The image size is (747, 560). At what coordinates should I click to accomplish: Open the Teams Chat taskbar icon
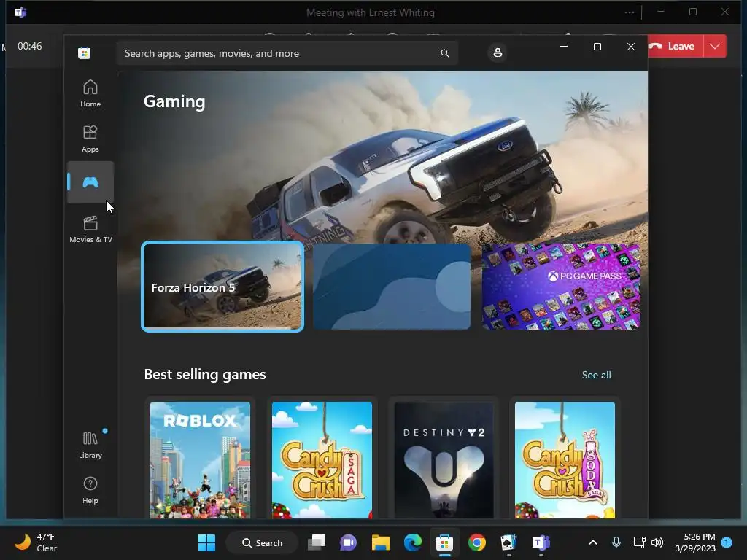[x=348, y=542]
